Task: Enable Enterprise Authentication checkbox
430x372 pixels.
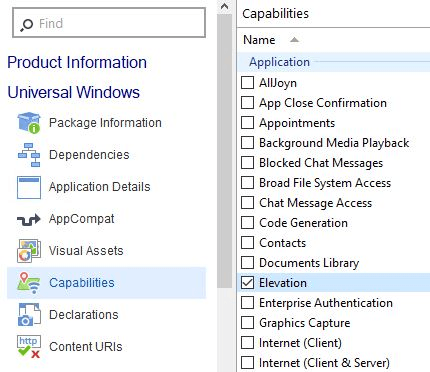Action: tap(247, 303)
